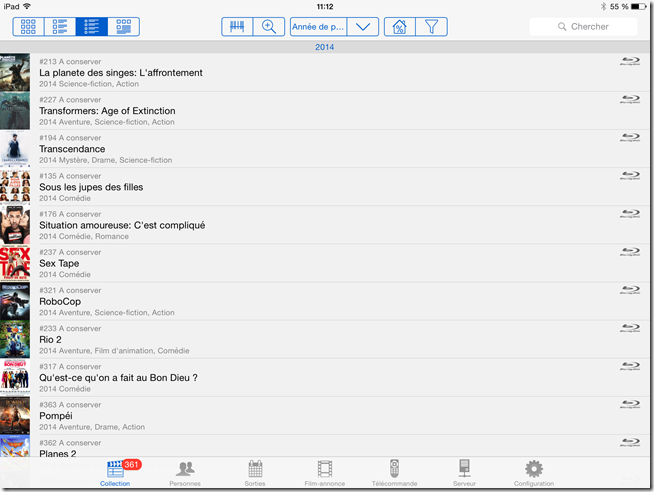Open Situation amoureuse: C'est compliqué
Image resolution: width=654 pixels, height=492 pixels.
point(325,225)
